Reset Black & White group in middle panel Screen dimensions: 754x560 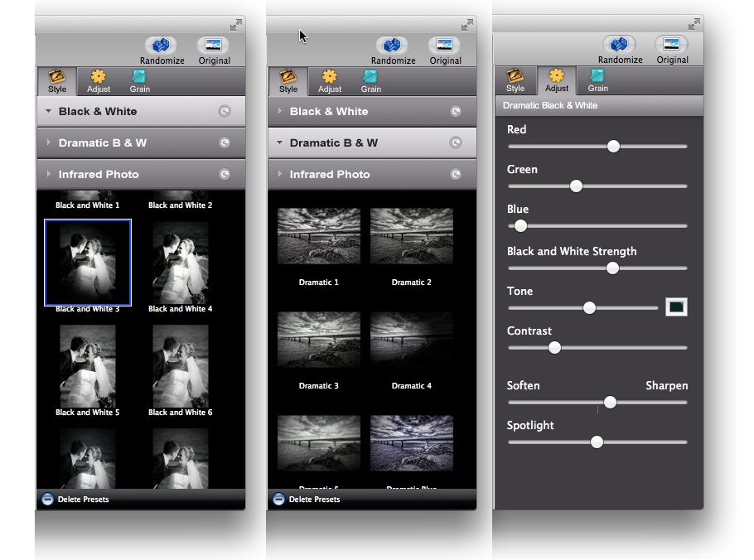pos(456,111)
